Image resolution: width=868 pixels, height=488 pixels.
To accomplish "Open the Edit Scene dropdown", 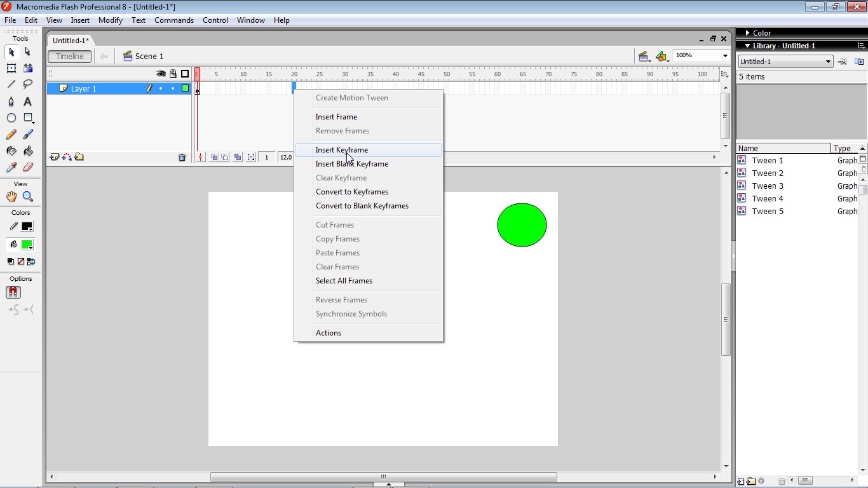I will point(644,57).
